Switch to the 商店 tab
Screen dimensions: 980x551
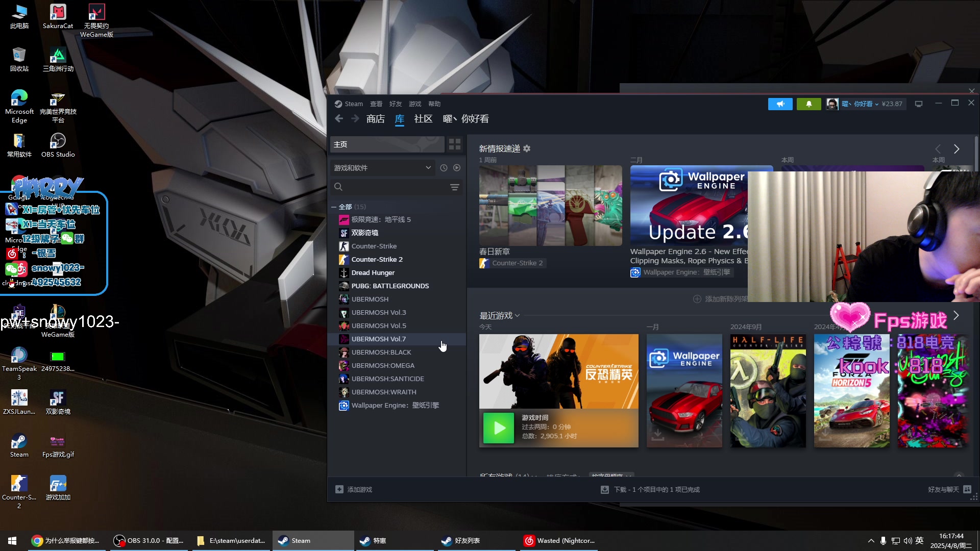(x=376, y=119)
